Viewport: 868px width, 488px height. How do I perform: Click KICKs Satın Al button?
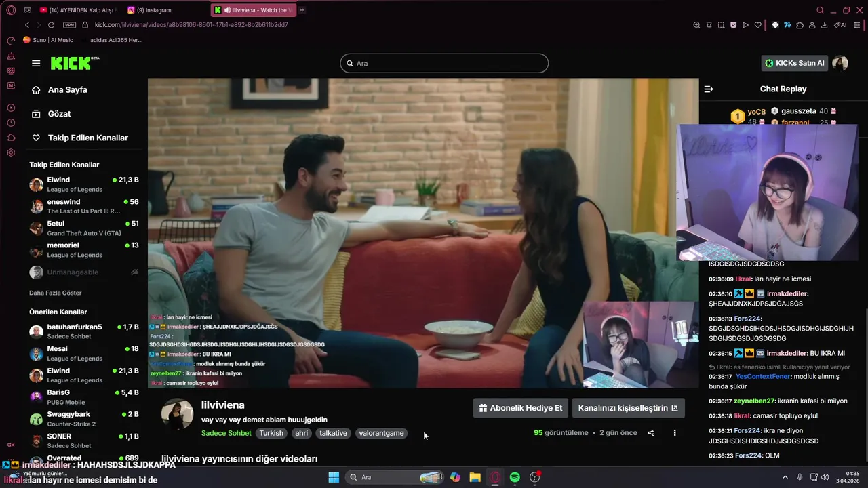coord(795,63)
